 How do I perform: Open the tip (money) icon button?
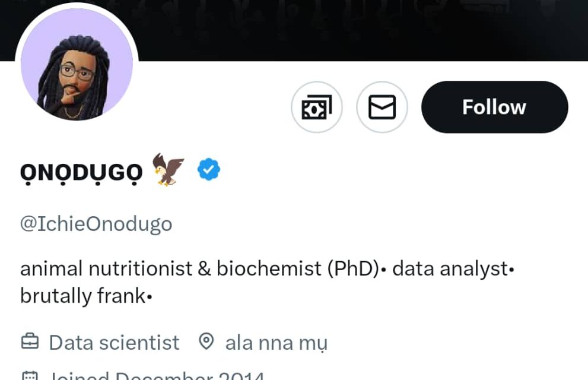(316, 107)
